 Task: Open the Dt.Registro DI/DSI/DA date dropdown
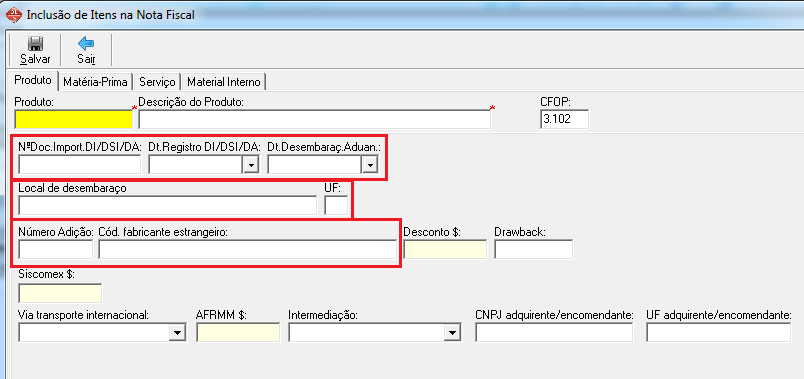(251, 165)
